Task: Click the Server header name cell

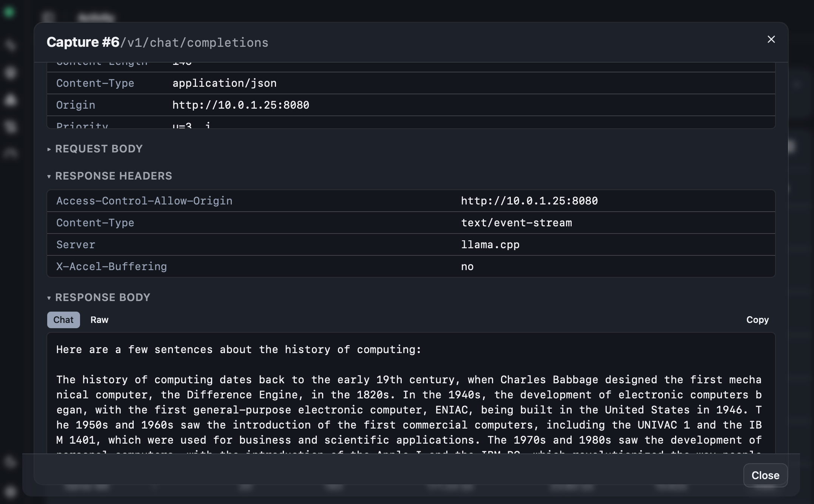Action: [76, 244]
